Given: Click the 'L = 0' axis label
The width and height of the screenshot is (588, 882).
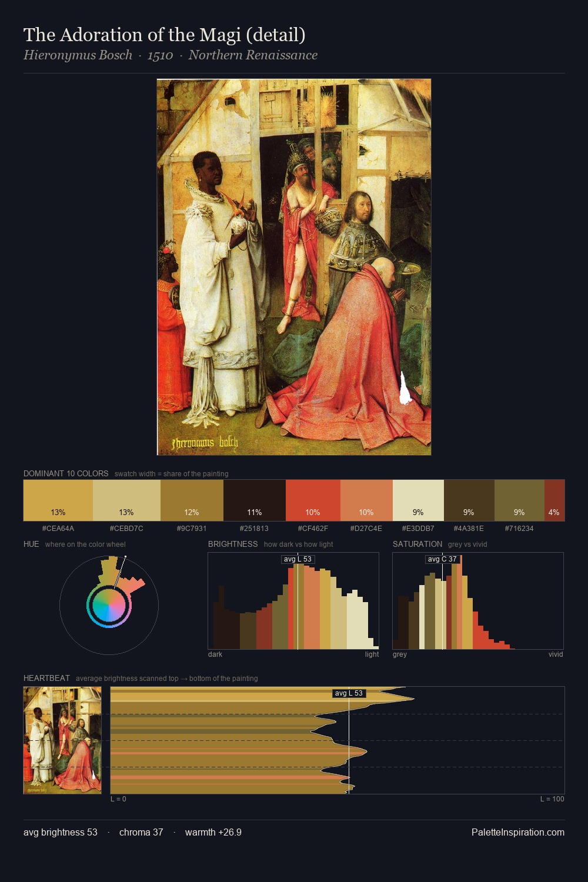Looking at the screenshot, I should [x=118, y=799].
